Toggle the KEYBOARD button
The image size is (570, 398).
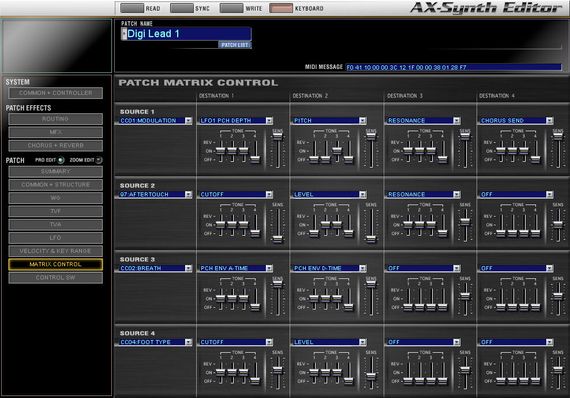tap(281, 8)
